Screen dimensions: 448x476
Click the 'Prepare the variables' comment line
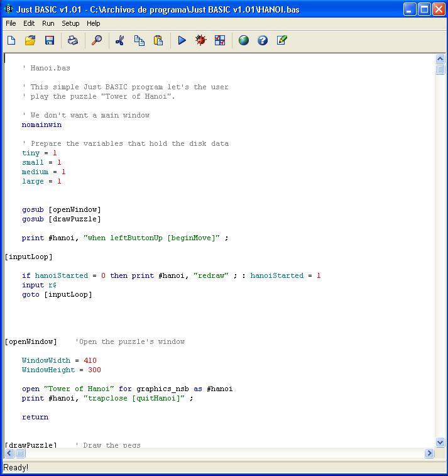click(125, 143)
